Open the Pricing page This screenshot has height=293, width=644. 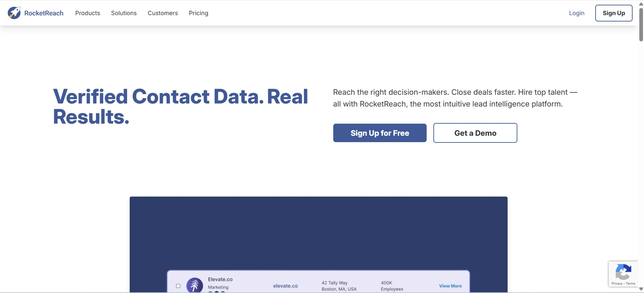198,13
